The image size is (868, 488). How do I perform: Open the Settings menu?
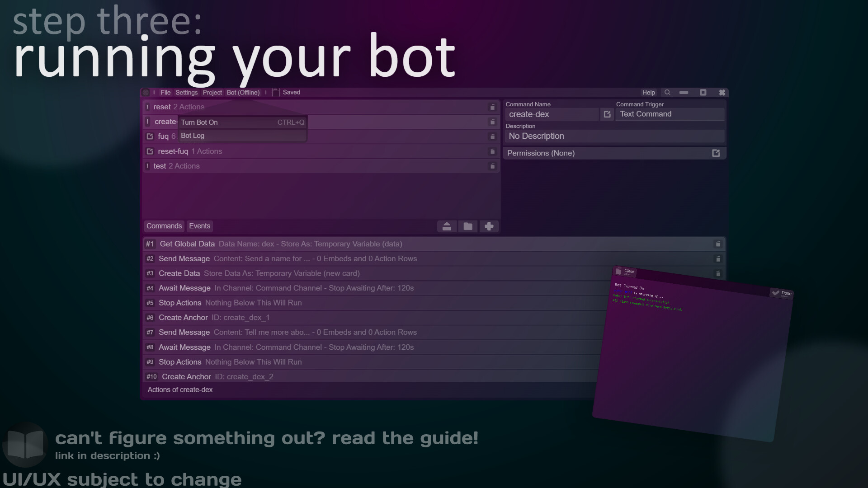tap(186, 92)
